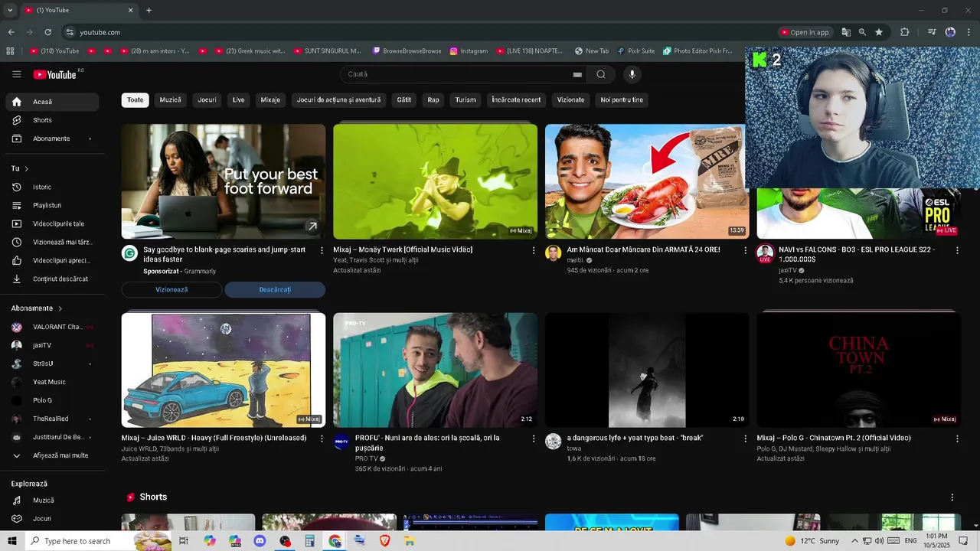Open options for Mixaj Money Twerk video
Screen dimensions: 980x551
534,250
